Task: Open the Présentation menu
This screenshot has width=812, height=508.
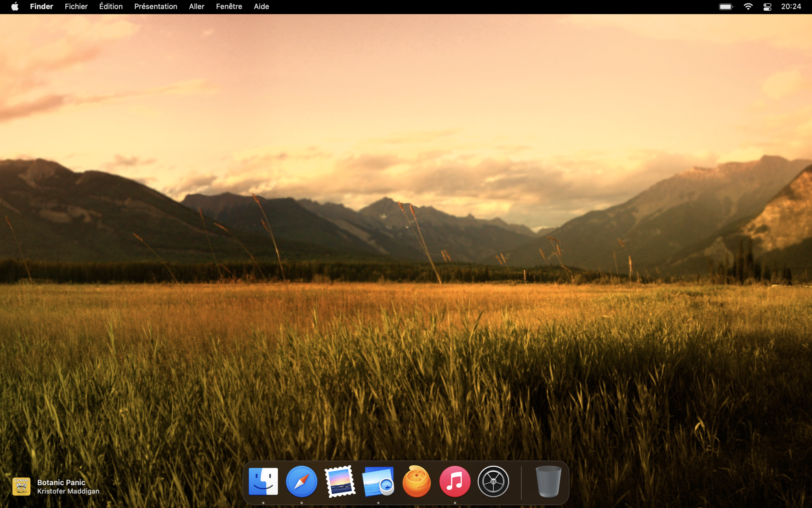Action: (x=155, y=7)
